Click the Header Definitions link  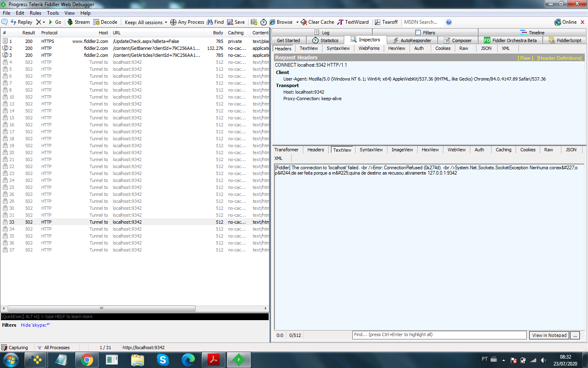point(559,58)
